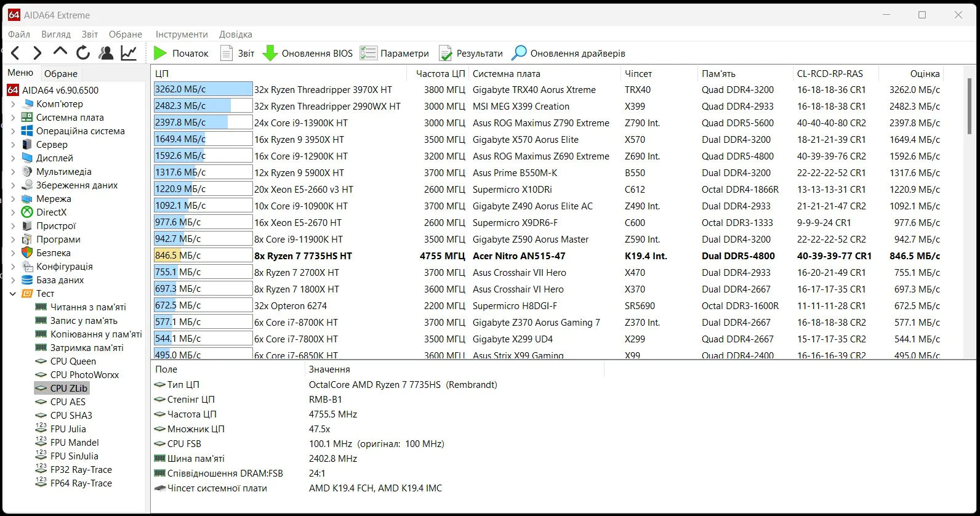The width and height of the screenshot is (980, 516).
Task: Open the Звіт menu in menu bar
Action: 90,34
